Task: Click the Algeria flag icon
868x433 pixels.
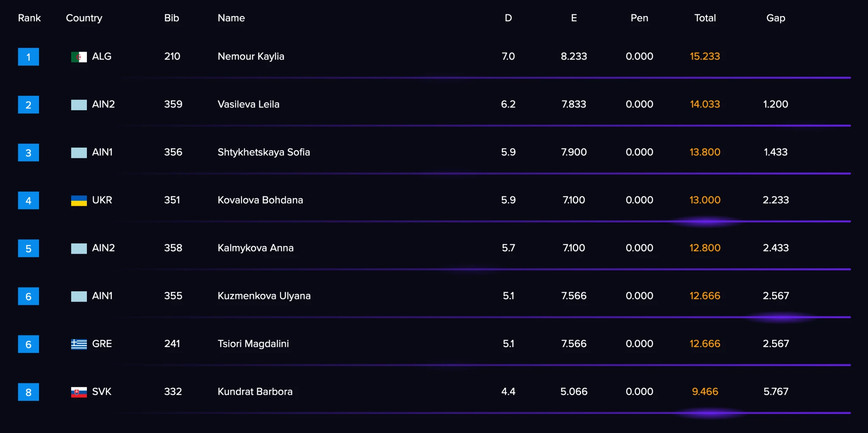Action: 79,57
